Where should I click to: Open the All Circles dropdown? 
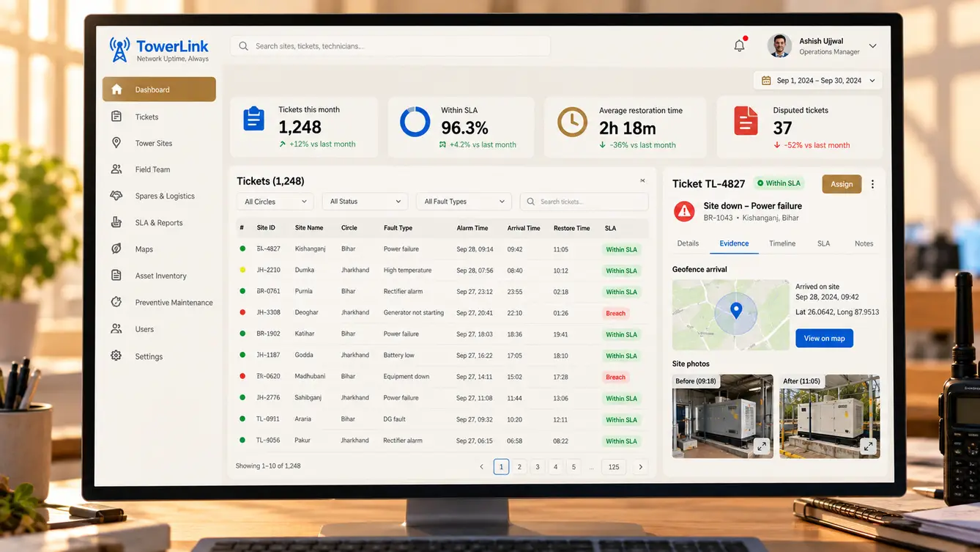point(275,202)
